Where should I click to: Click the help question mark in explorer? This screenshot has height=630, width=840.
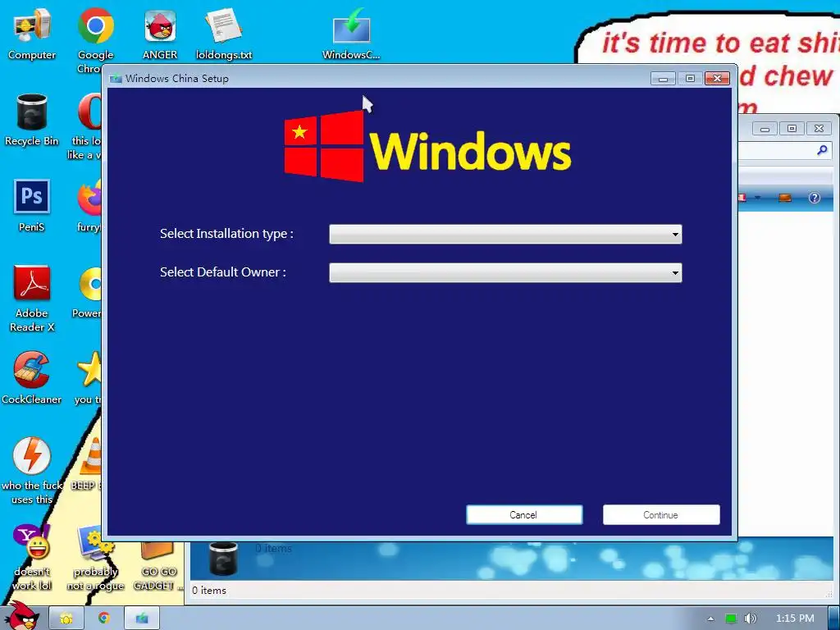[815, 198]
